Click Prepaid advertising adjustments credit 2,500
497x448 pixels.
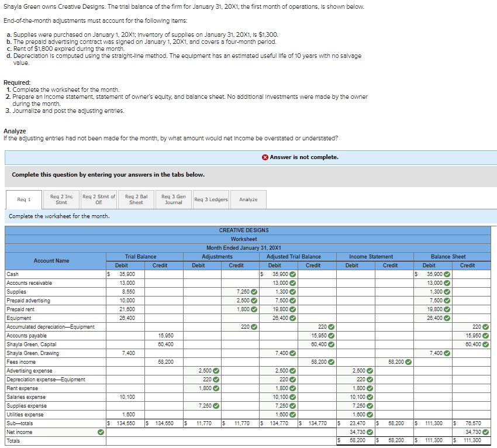(x=240, y=301)
